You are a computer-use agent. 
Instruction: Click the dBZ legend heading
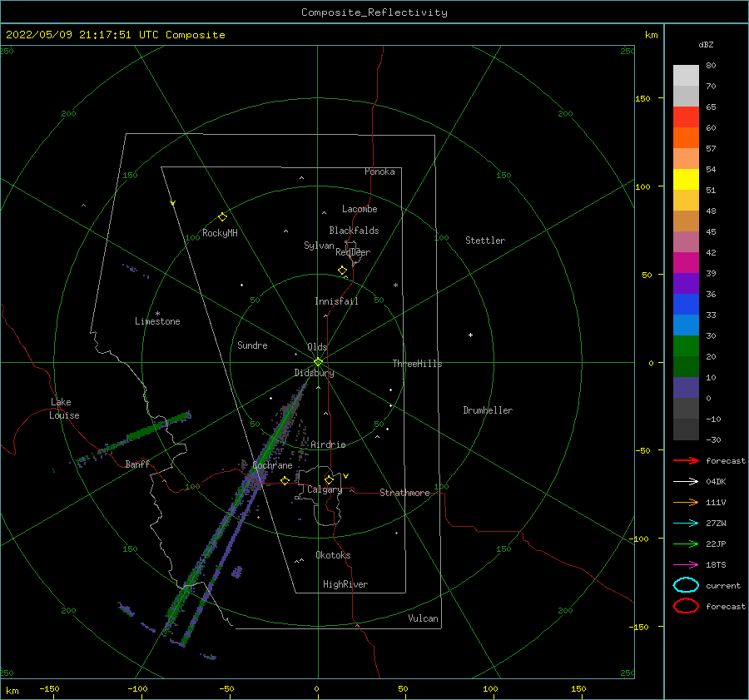click(x=706, y=44)
